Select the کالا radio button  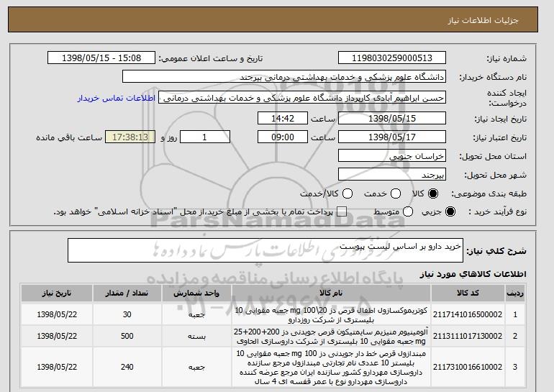(433, 193)
